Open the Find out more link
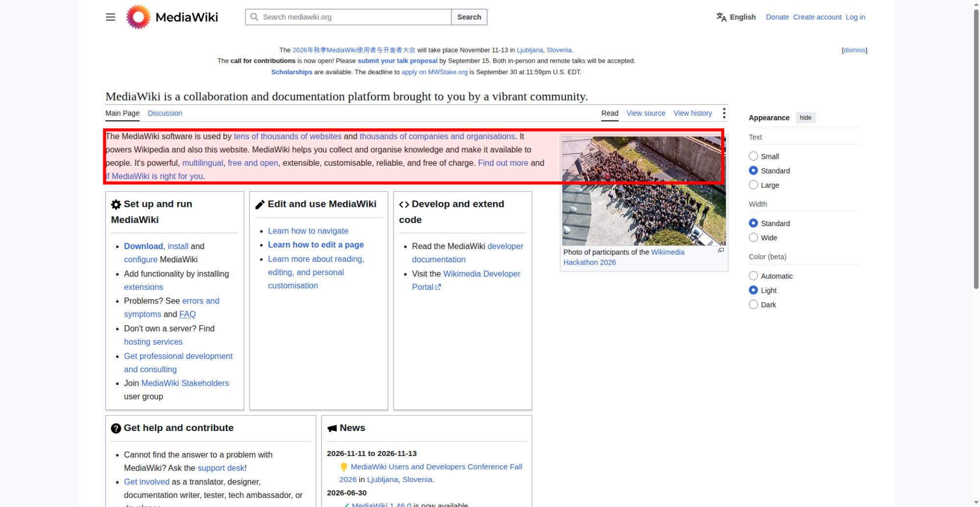Image resolution: width=980 pixels, height=507 pixels. click(503, 163)
